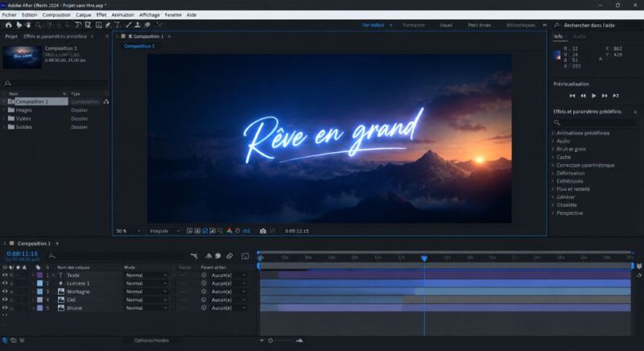Open blend mode dropdown for Montagne
644x351 pixels.
point(146,291)
